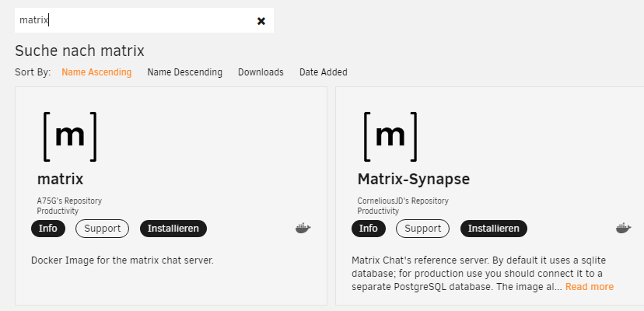The width and height of the screenshot is (644, 311).
Task: Install the matrix app via Installieren
Action: tap(173, 229)
